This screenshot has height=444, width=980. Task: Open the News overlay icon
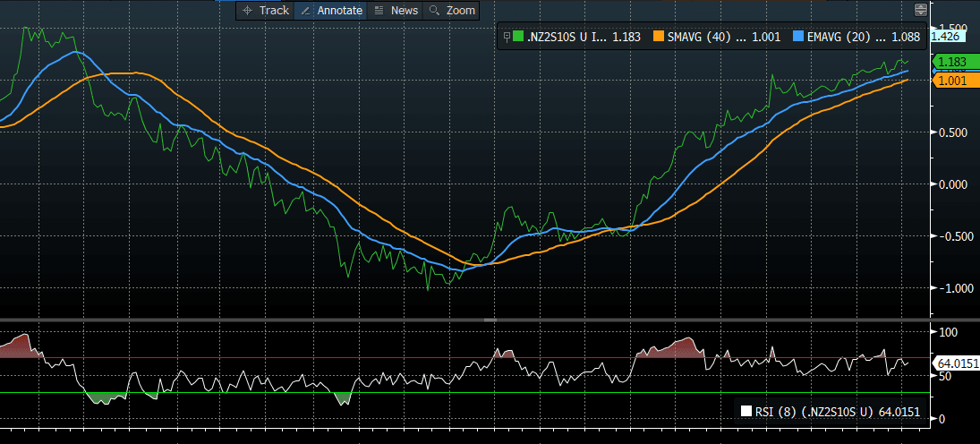coord(379,10)
